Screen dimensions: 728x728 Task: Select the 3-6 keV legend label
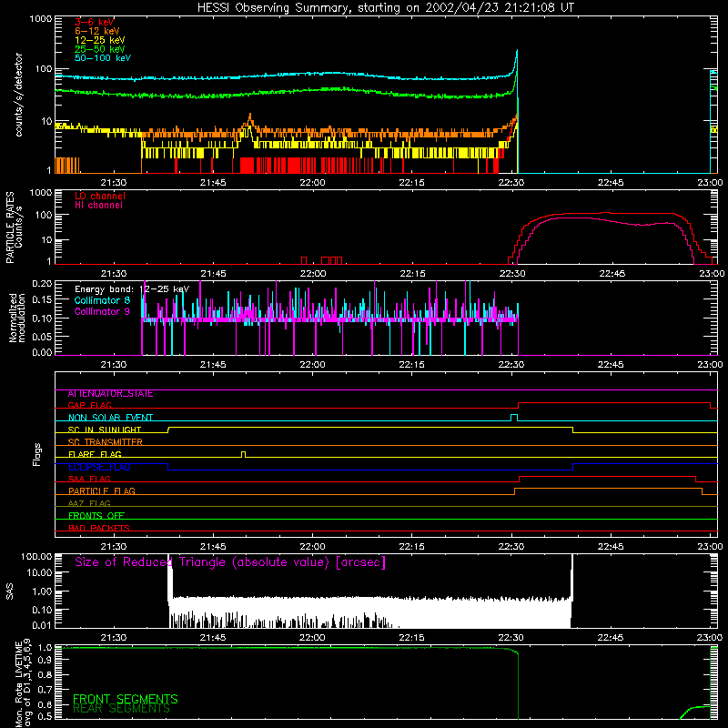pyautogui.click(x=95, y=22)
